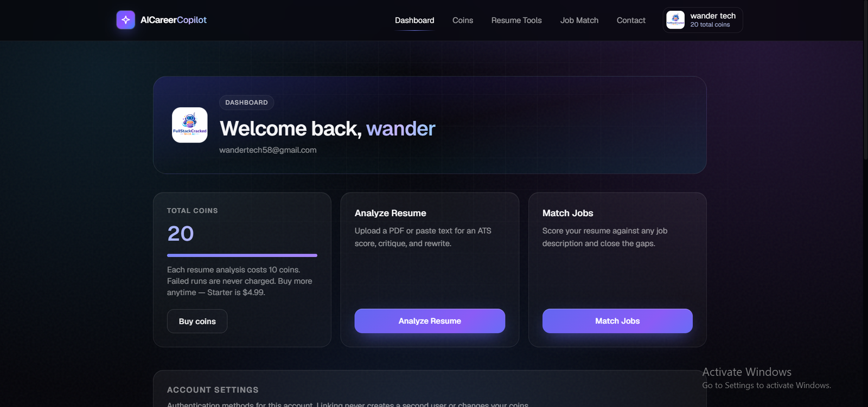Click the Analyze Resume card heading

[391, 213]
